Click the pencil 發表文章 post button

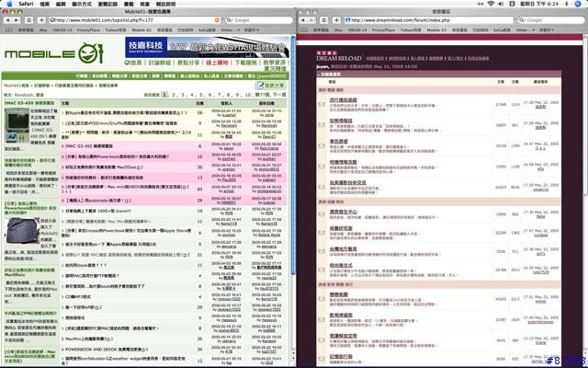point(270,86)
